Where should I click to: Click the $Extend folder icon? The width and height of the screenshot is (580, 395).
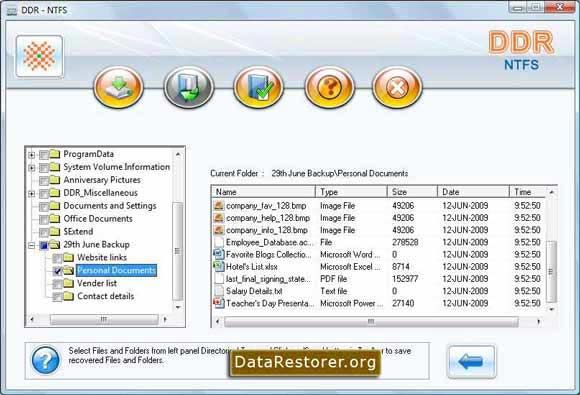(55, 232)
